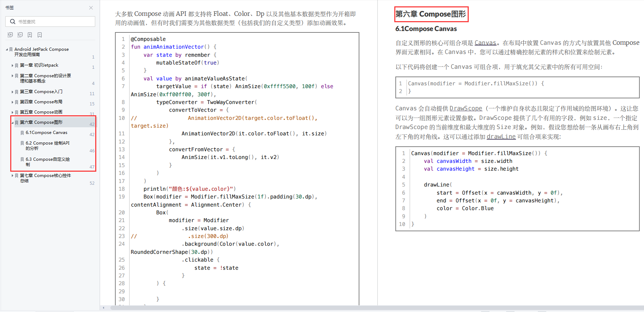644x312 pixels.
Task: Click bookmark icon beside 第三章 Compose入门
Action: (17, 92)
